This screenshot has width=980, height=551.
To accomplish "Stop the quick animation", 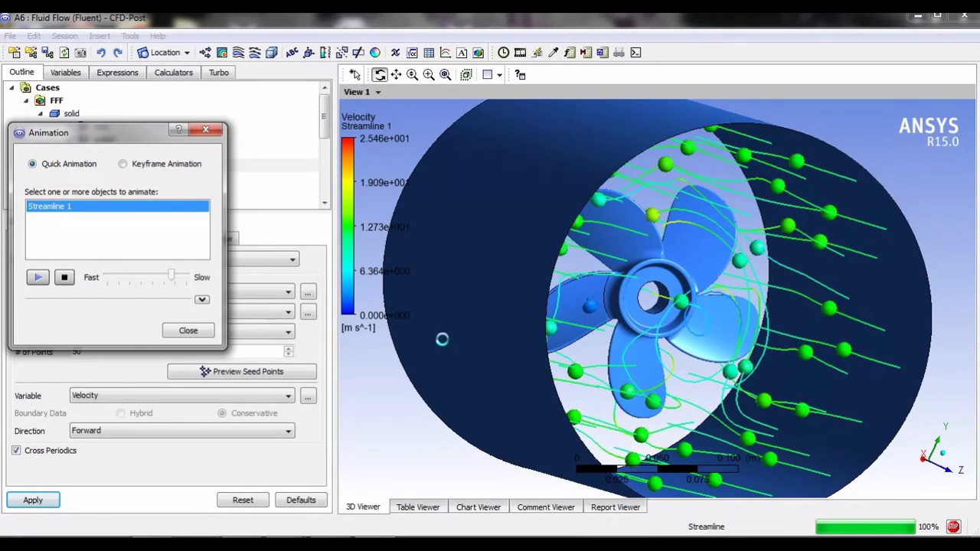I will tap(64, 278).
